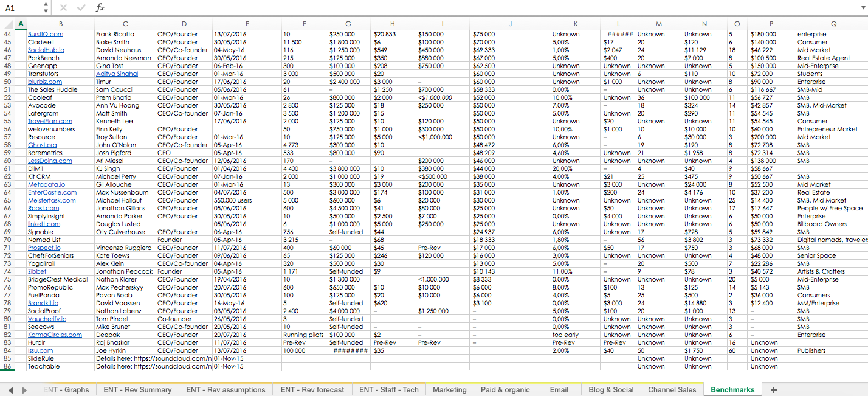Click the BridgeCrest Medical cell
The width and height of the screenshot is (868, 396).
click(60, 280)
